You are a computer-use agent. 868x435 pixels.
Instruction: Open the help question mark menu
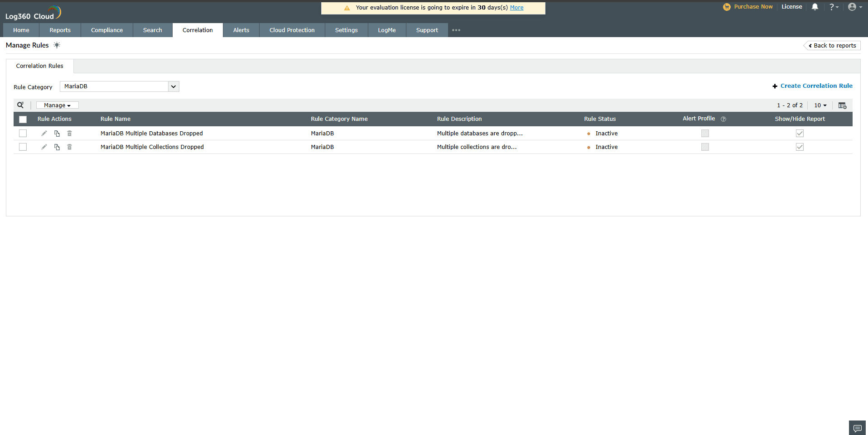[x=834, y=7]
